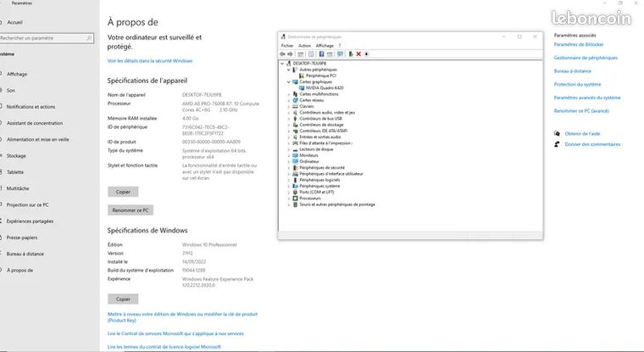Viewport: 644px width, 352px height.
Task: Click the blue Help icon in Device Manager toolbar
Action: pos(322,54)
